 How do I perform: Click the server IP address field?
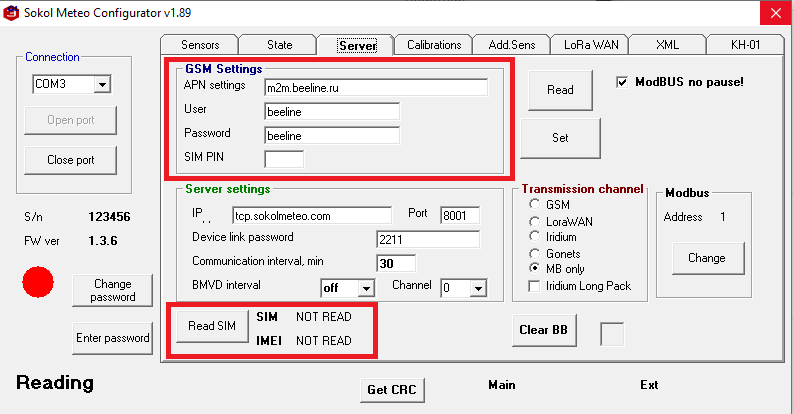312,216
